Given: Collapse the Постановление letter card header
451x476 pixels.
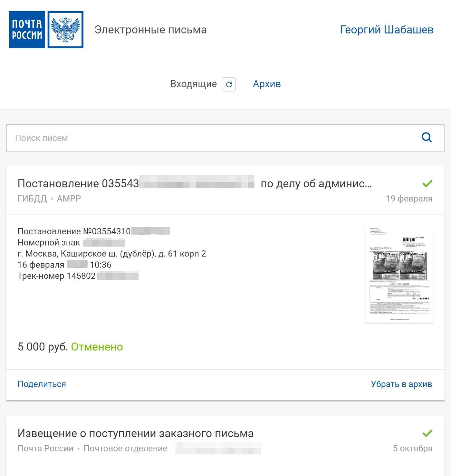Looking at the screenshot, I should point(193,184).
